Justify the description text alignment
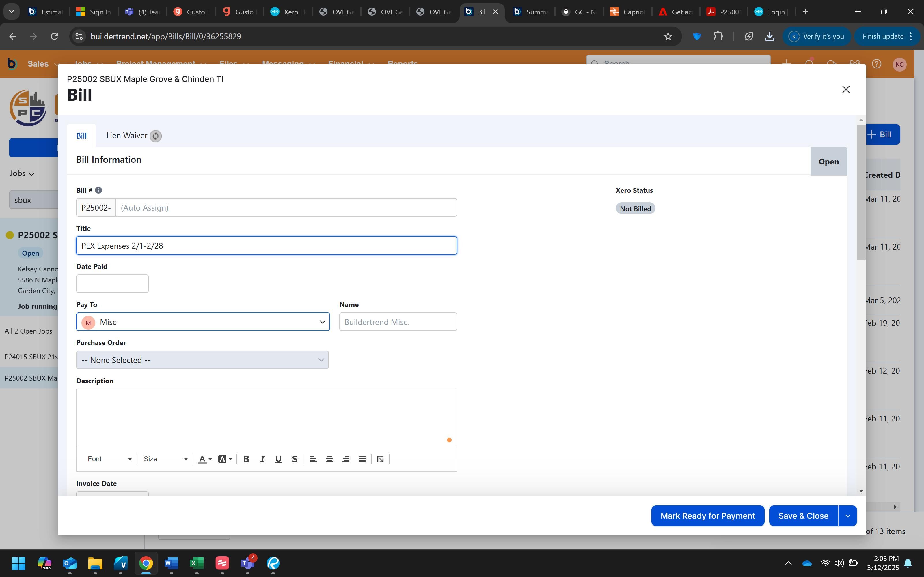The image size is (924, 577). (362, 459)
